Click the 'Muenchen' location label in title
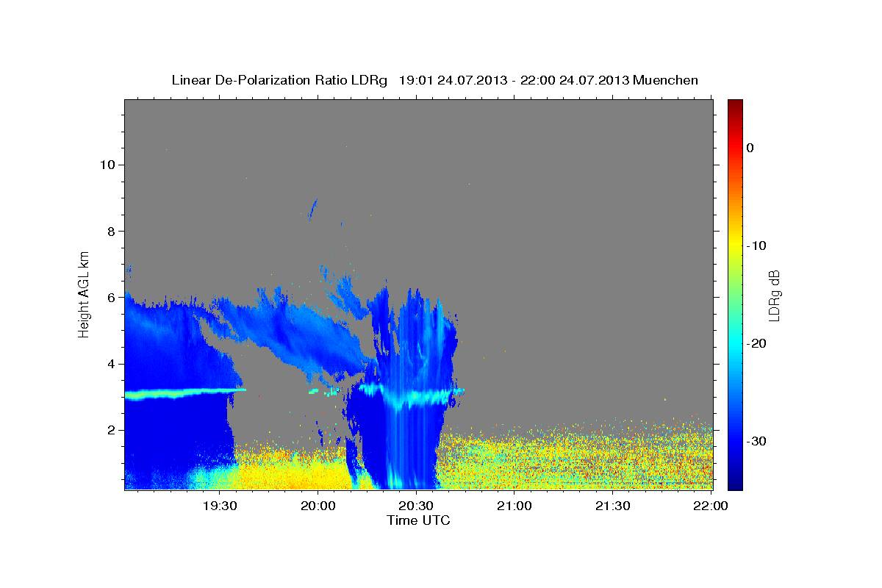882x588 pixels. (666, 80)
